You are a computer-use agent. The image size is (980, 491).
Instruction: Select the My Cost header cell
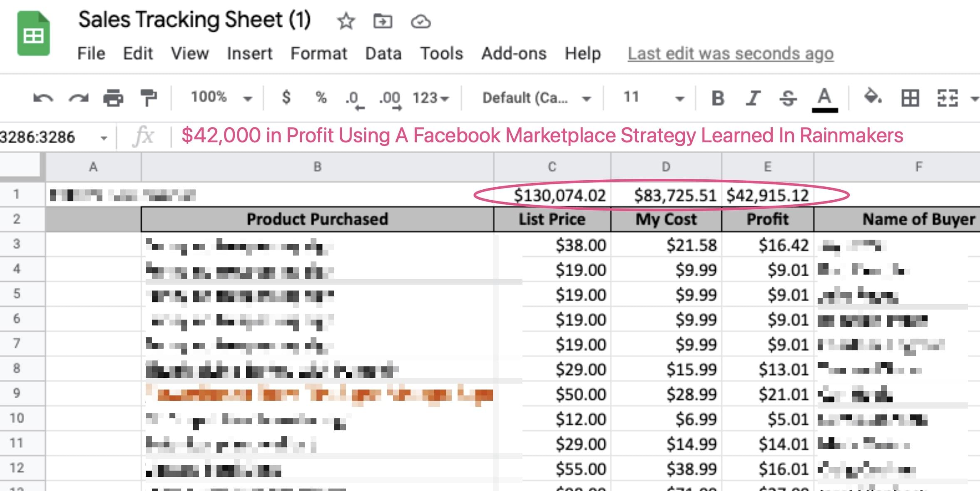point(666,219)
